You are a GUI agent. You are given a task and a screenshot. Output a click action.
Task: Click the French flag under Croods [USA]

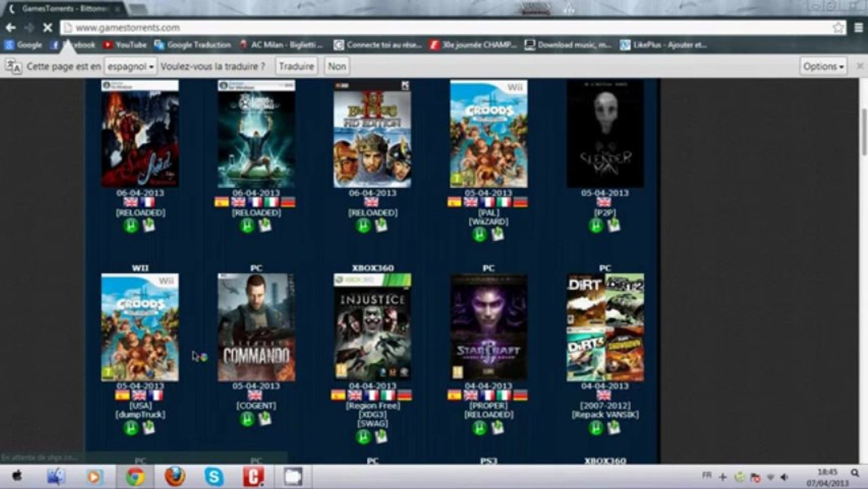click(x=157, y=395)
